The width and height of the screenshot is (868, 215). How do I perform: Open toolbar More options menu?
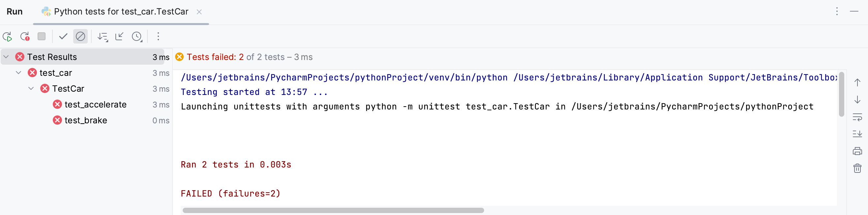tap(158, 36)
